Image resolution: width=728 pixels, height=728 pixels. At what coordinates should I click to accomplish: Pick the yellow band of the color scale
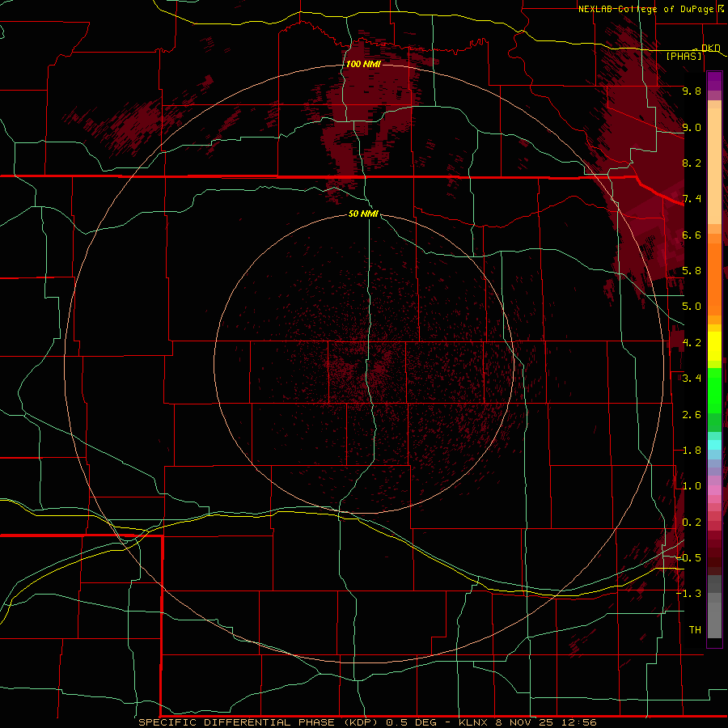click(x=714, y=346)
